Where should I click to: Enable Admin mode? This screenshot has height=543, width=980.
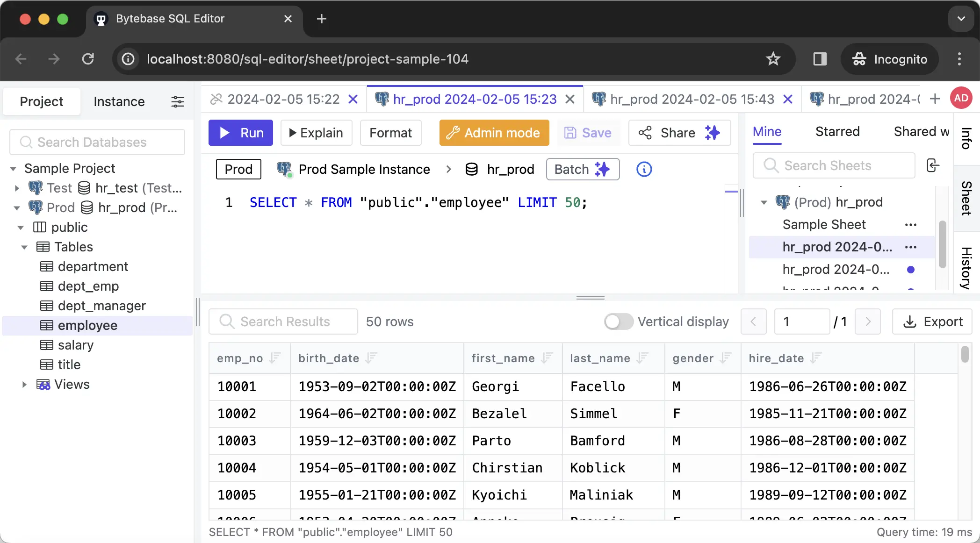pyautogui.click(x=494, y=133)
